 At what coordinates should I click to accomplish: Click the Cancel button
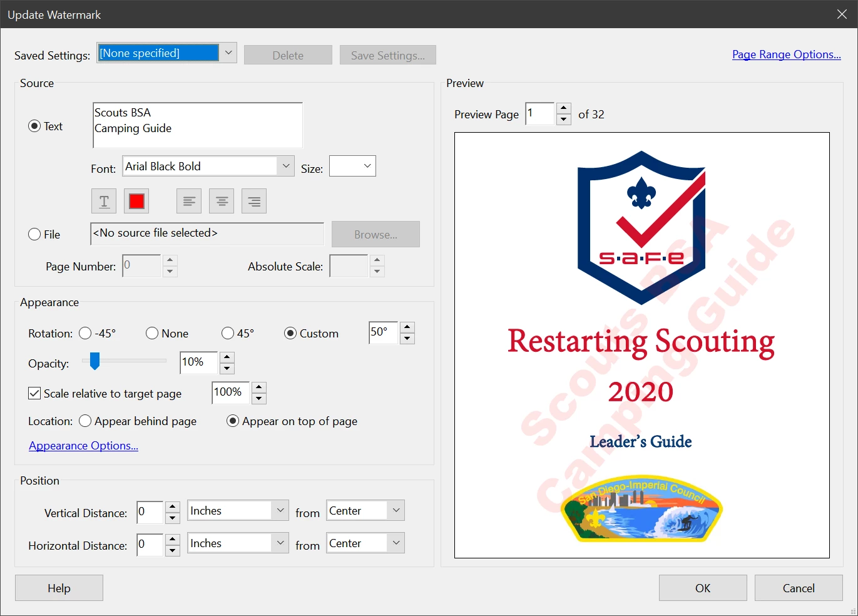[799, 588]
